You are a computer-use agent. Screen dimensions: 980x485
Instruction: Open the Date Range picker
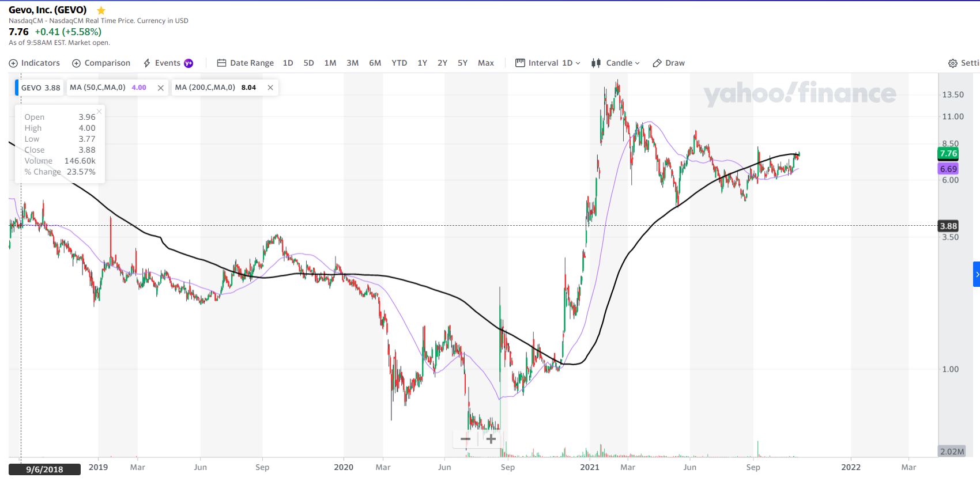[246, 63]
